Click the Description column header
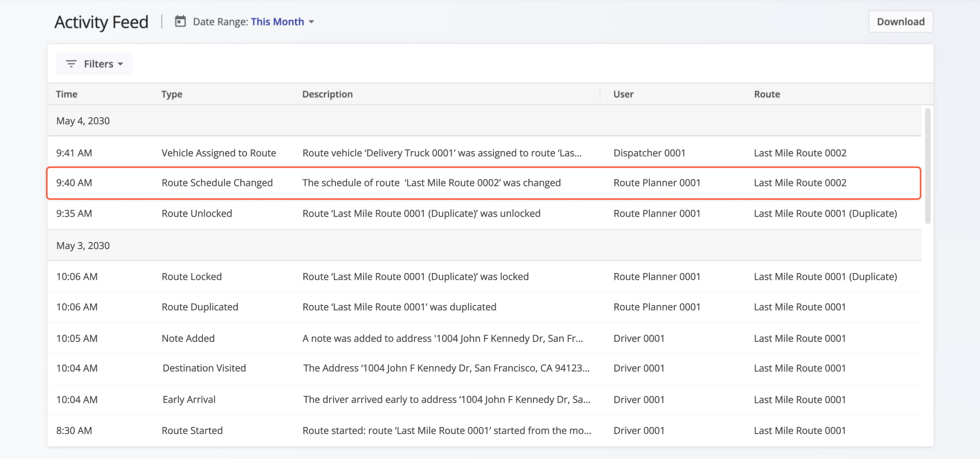This screenshot has width=980, height=459. [327, 94]
